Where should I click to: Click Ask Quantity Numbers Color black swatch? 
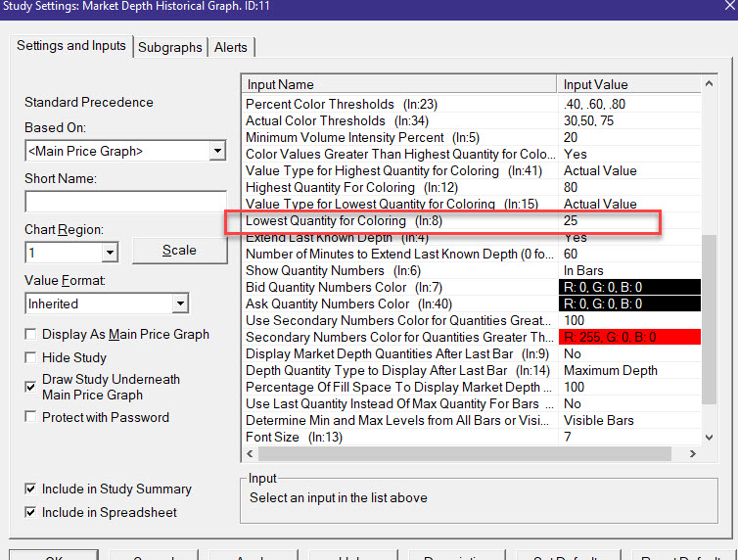point(629,303)
